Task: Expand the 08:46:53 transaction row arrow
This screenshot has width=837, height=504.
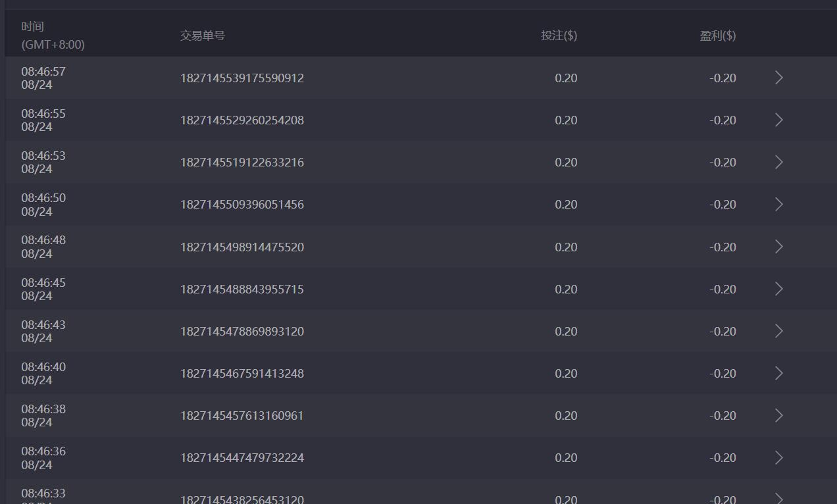Action: pyautogui.click(x=779, y=162)
